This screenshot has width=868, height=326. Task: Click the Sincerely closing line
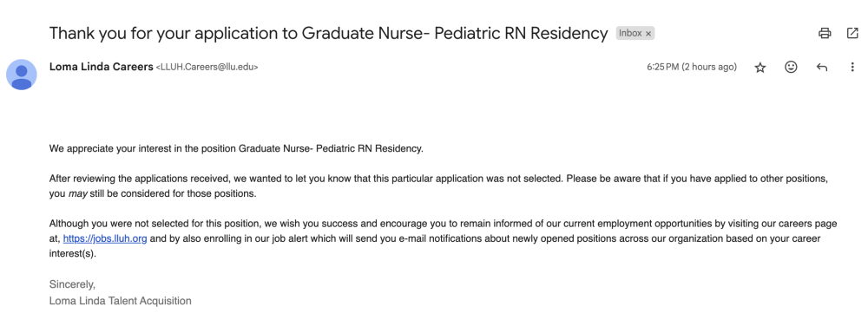point(73,284)
